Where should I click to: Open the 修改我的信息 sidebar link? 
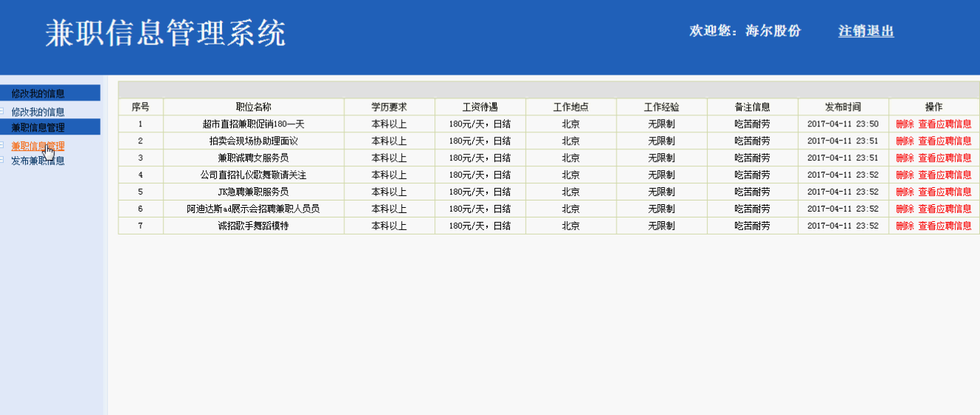(x=38, y=112)
